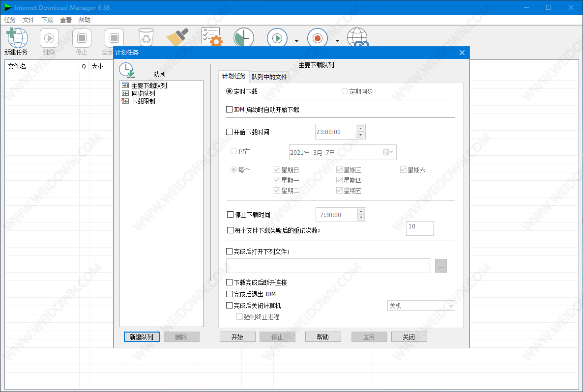This screenshot has width=583, height=392.
Task: Click the start queue play icon
Action: coord(277,37)
